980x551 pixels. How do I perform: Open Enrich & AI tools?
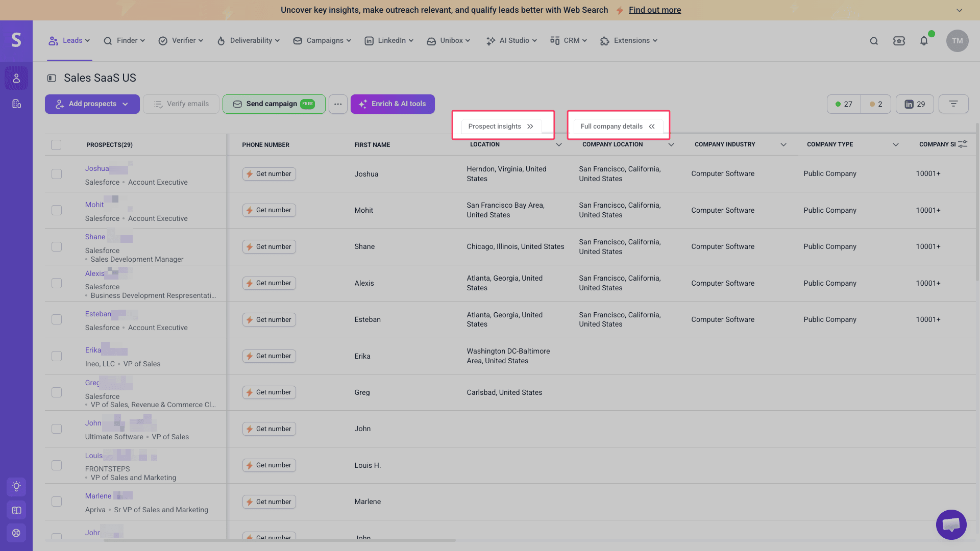tap(393, 104)
